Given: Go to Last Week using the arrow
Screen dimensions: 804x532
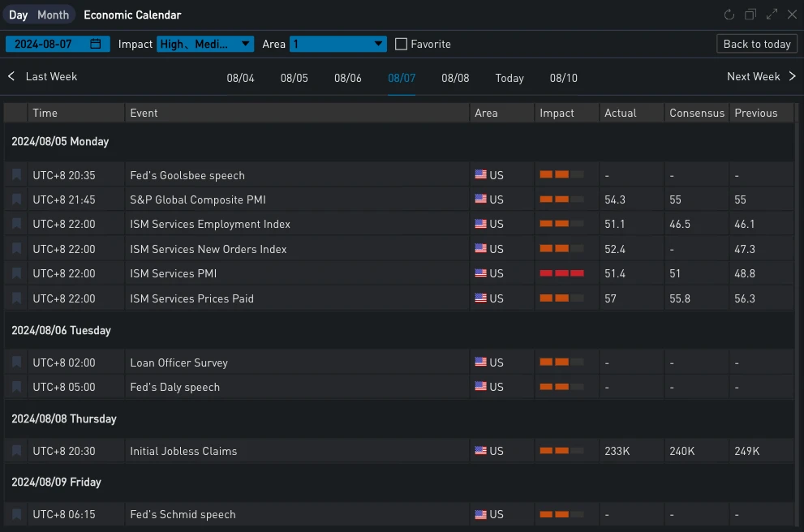Looking at the screenshot, I should (11, 76).
